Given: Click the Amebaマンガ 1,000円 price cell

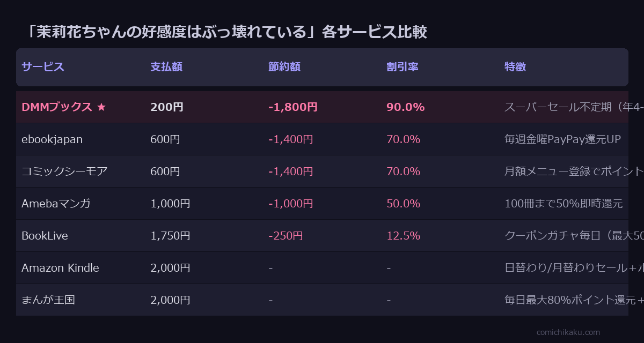Looking at the screenshot, I should (x=170, y=204).
